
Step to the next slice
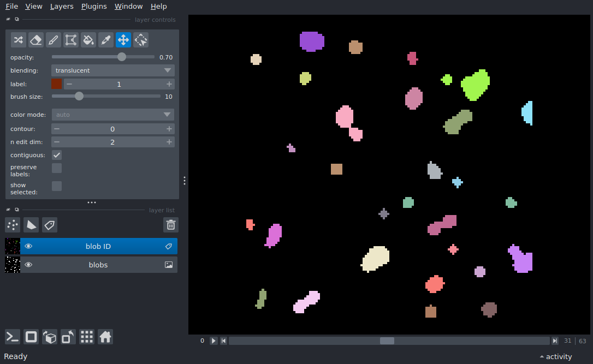pyautogui.click(x=555, y=341)
